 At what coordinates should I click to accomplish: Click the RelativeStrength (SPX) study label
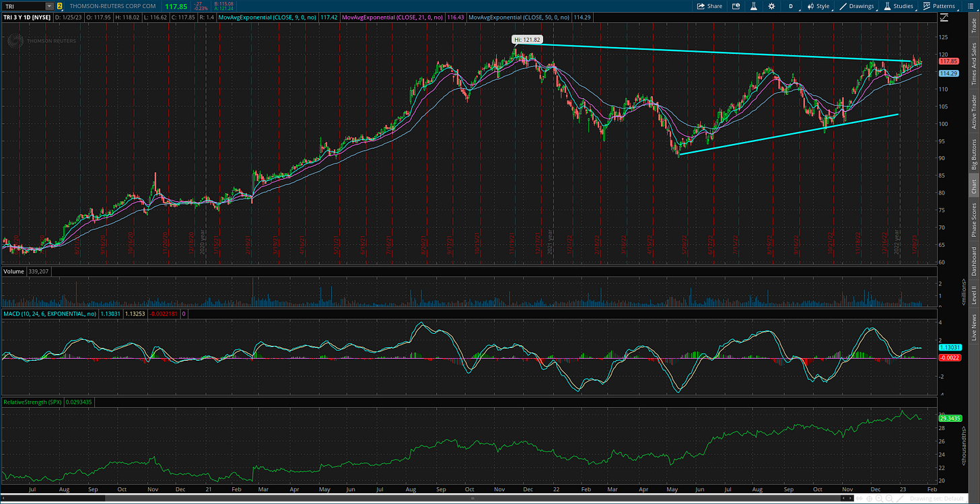coord(32,402)
